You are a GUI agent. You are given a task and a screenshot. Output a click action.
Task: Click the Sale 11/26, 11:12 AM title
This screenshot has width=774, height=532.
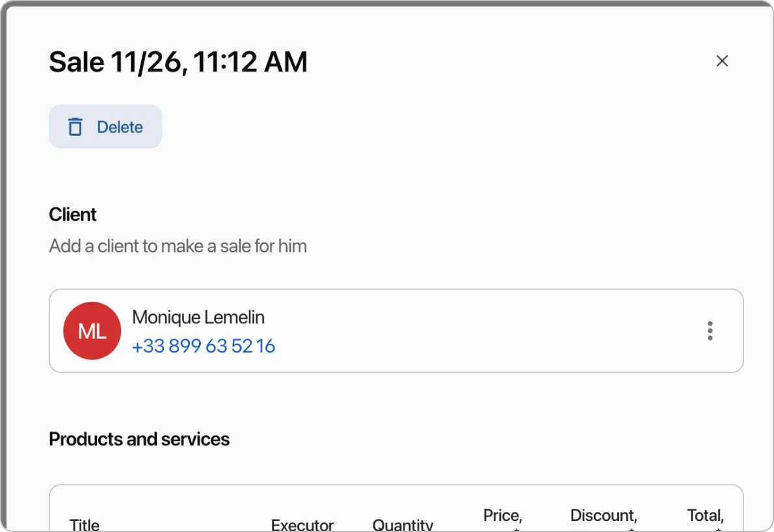pyautogui.click(x=178, y=61)
